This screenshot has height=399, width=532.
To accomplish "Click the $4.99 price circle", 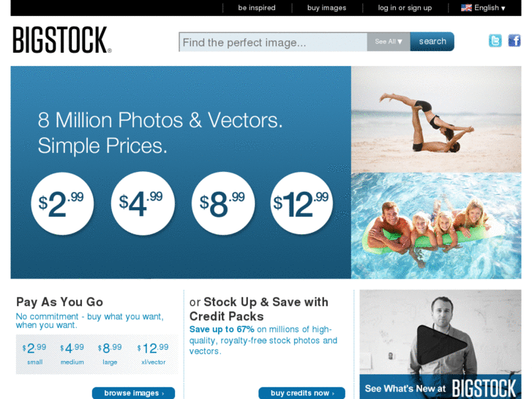I will pos(143,204).
